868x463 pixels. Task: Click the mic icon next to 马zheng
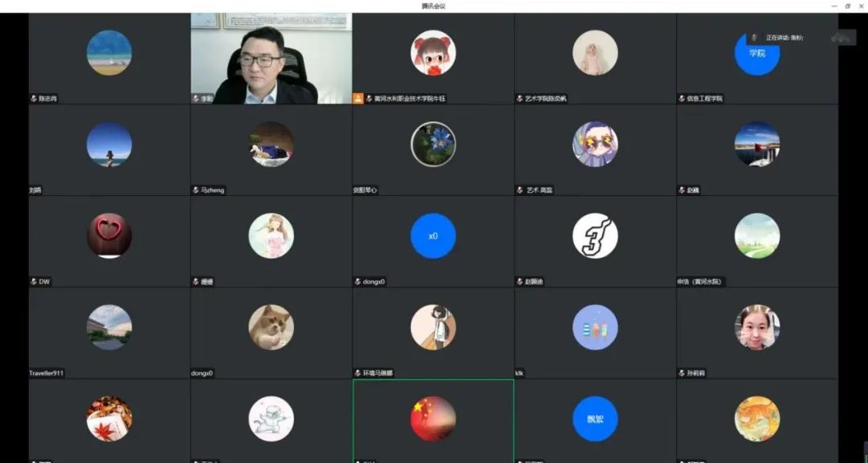click(x=194, y=191)
